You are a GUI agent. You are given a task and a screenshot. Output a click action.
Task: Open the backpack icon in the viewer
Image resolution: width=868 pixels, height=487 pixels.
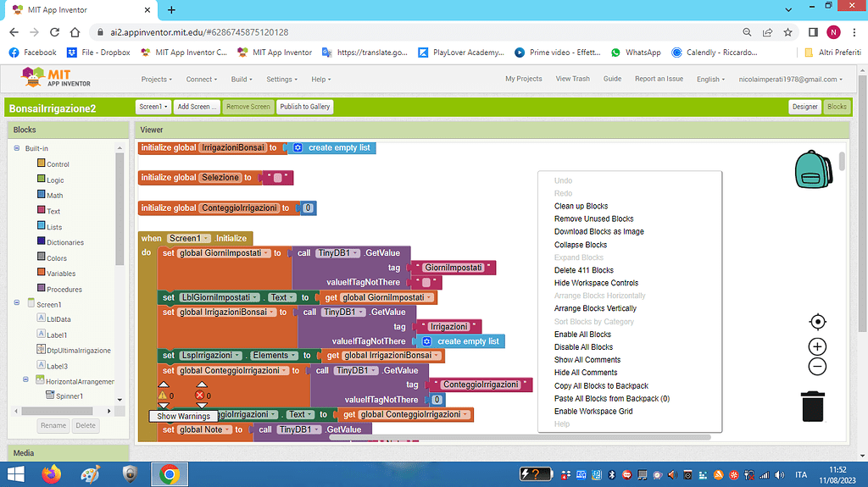[x=814, y=169]
